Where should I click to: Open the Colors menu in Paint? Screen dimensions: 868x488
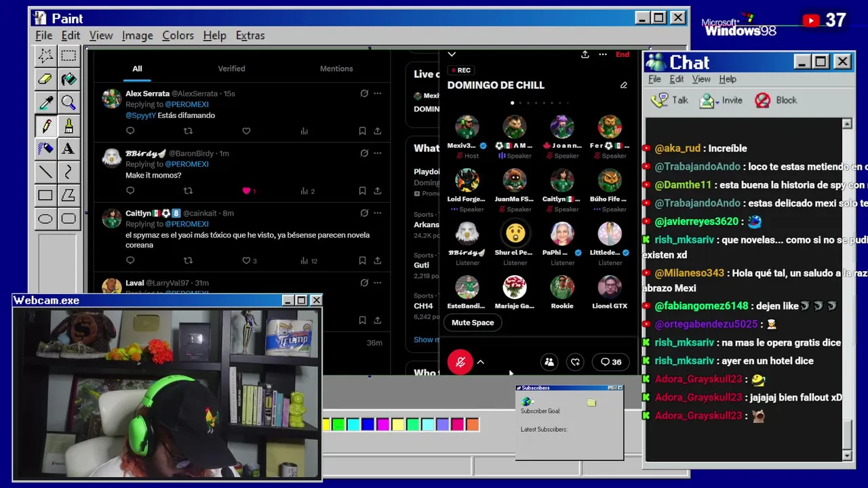pyautogui.click(x=178, y=35)
